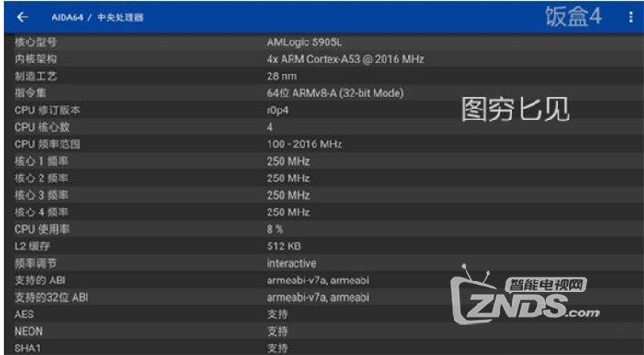644x355 pixels.
Task: Select the CPU 使用率 8 % row
Action: pyautogui.click(x=324, y=229)
